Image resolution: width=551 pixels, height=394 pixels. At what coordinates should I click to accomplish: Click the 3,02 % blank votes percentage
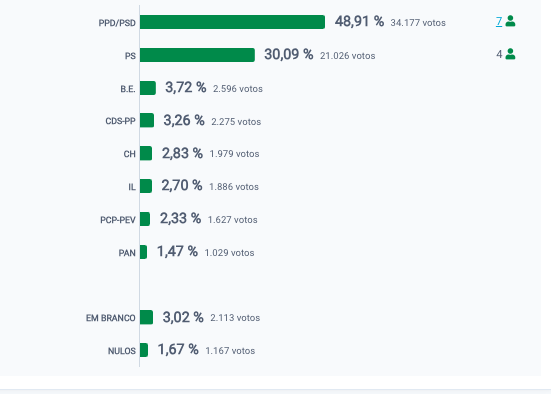(x=183, y=317)
